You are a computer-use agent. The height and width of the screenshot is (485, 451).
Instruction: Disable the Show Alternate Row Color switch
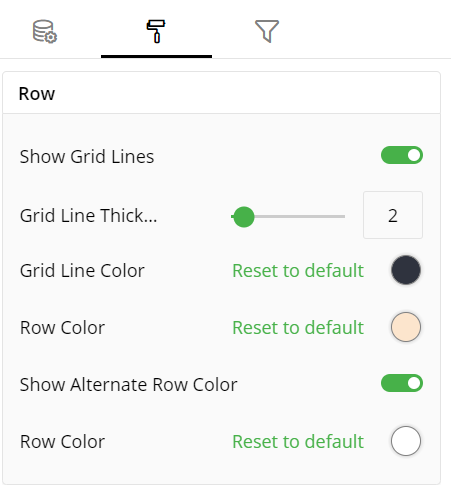point(402,383)
